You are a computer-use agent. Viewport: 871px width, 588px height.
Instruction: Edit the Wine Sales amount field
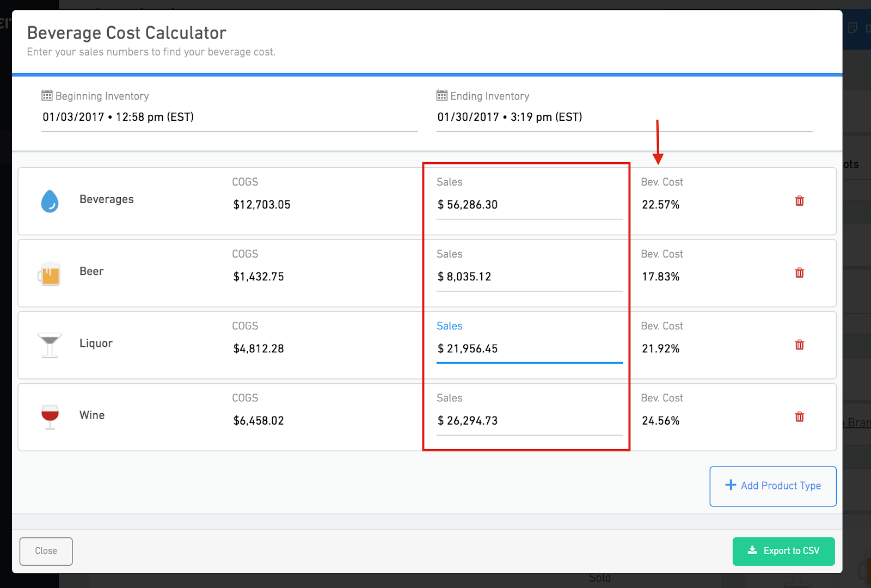coord(528,421)
